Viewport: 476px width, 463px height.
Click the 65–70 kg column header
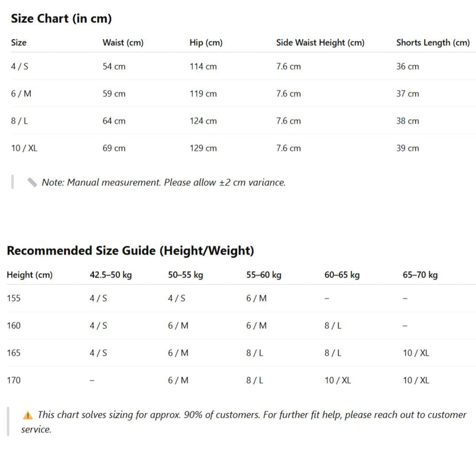click(420, 275)
